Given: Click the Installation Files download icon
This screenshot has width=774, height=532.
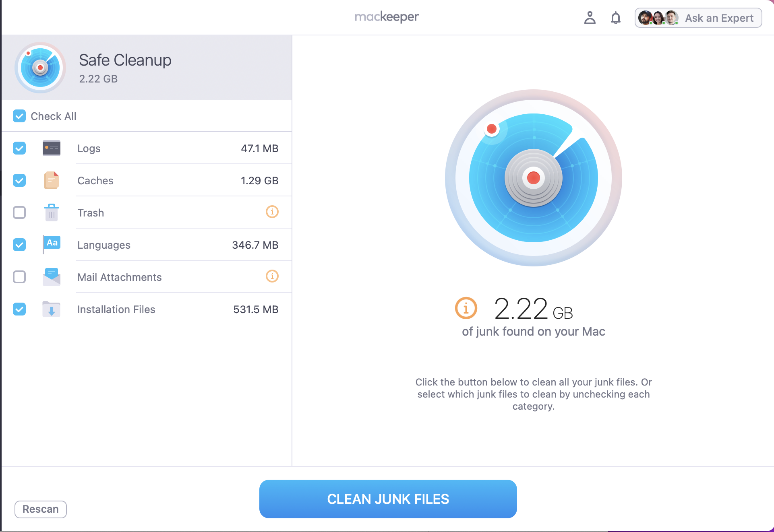Looking at the screenshot, I should tap(51, 309).
